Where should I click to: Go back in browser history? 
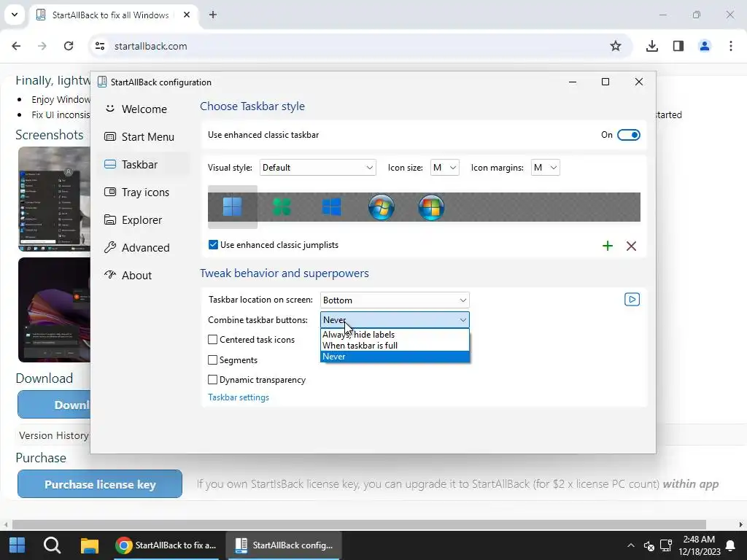16,46
